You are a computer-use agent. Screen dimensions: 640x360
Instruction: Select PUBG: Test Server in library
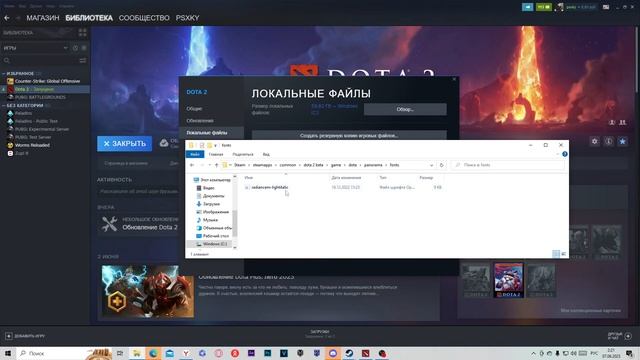(x=33, y=137)
